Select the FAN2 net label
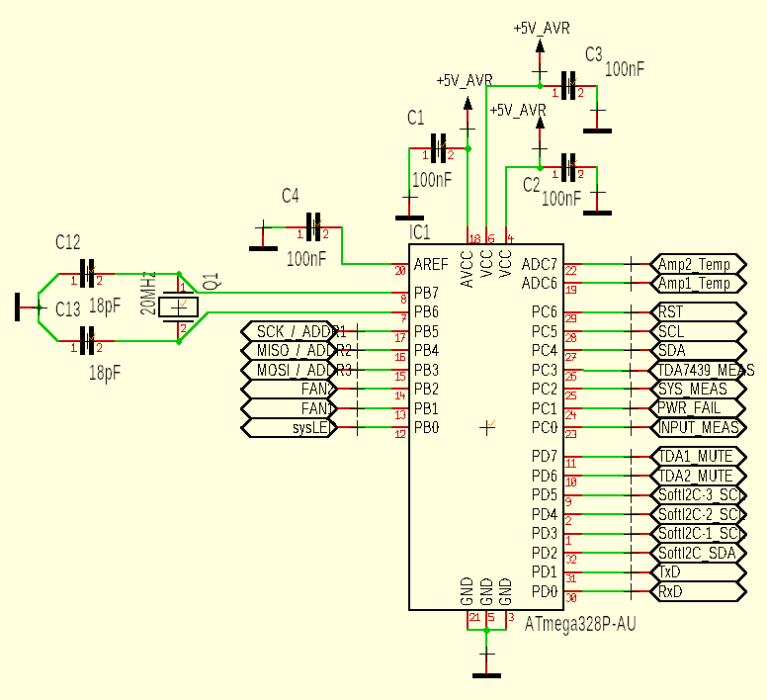The width and height of the screenshot is (767, 700). click(x=290, y=389)
